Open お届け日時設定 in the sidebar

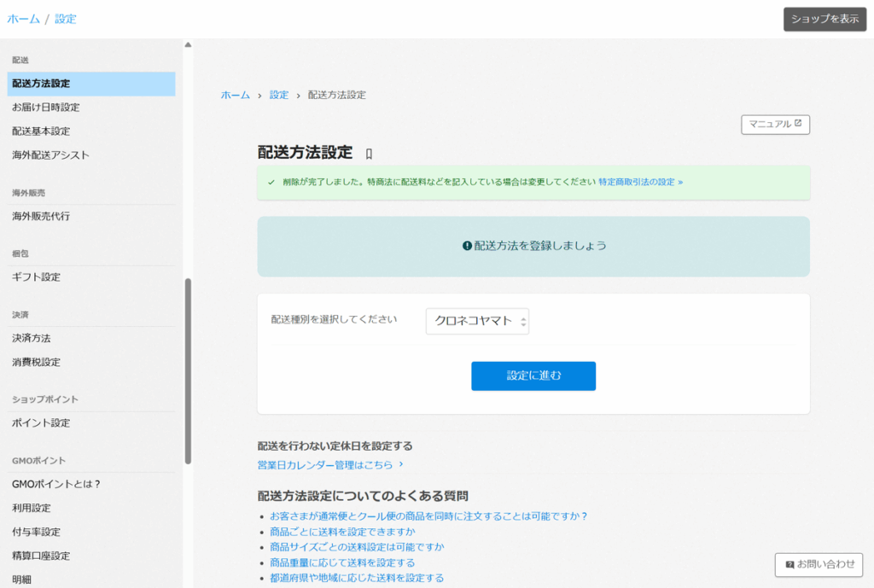46,108
